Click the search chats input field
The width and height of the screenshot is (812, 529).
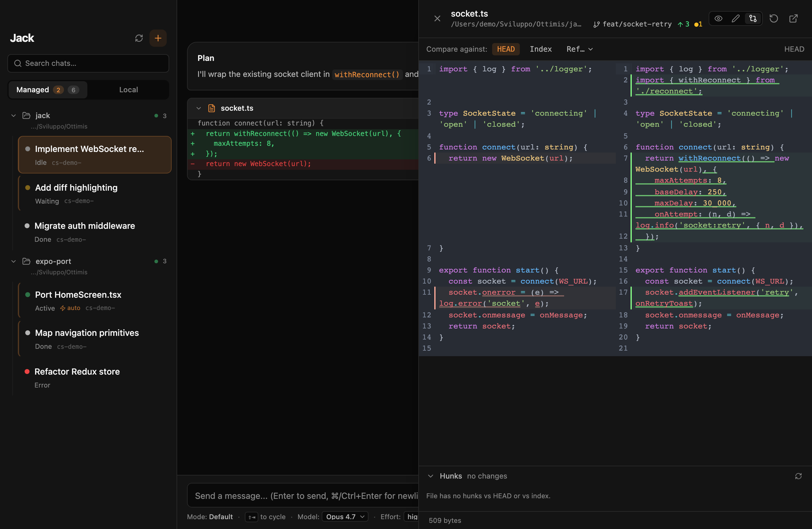coord(88,63)
